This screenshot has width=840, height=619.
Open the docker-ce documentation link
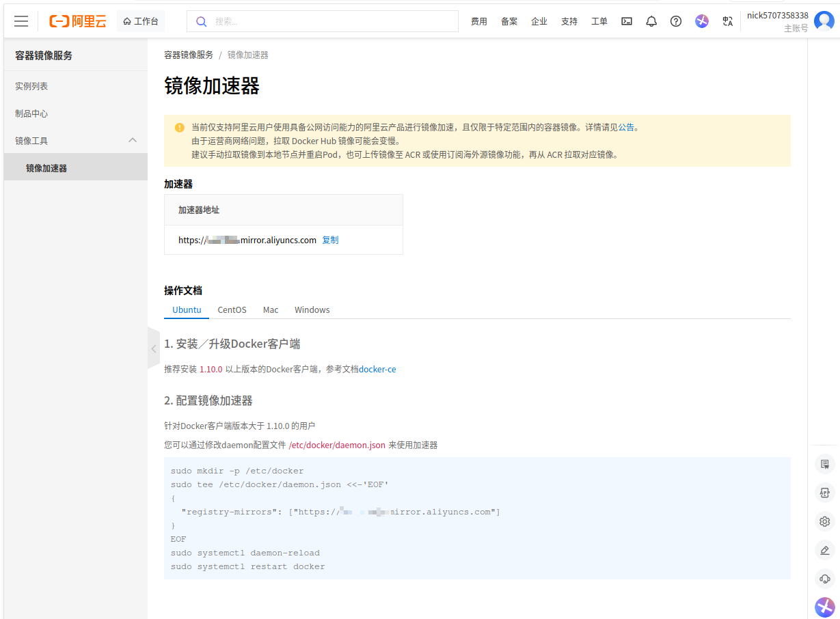coord(377,369)
